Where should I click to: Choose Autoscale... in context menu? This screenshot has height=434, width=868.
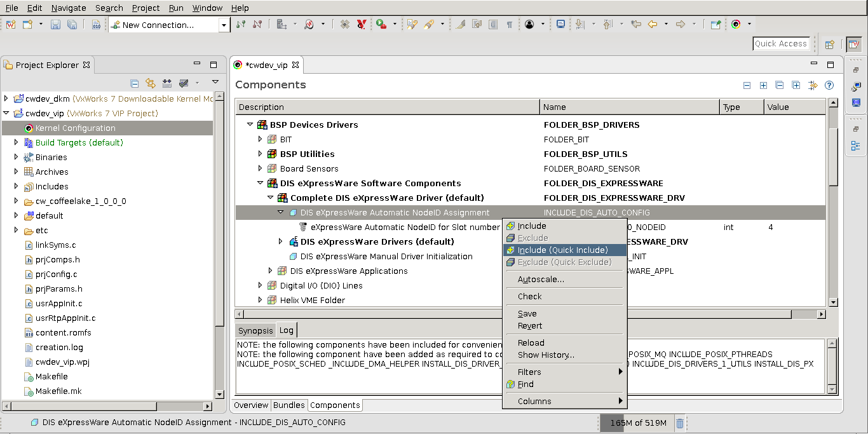[x=564, y=279]
